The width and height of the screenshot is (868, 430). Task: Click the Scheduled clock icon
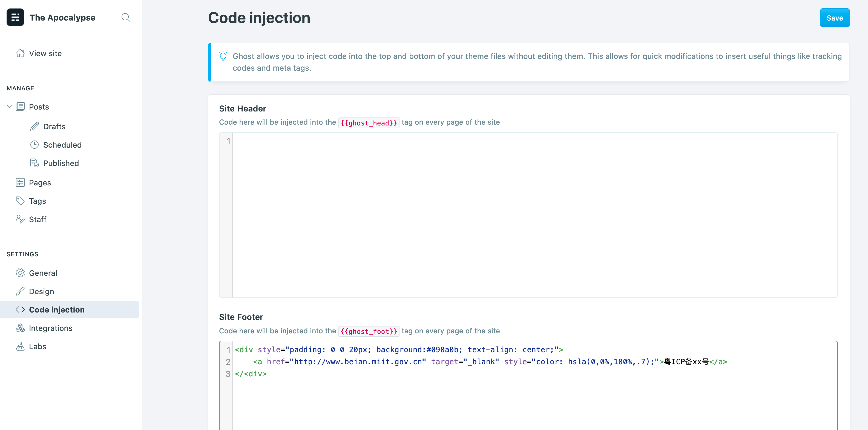point(35,145)
